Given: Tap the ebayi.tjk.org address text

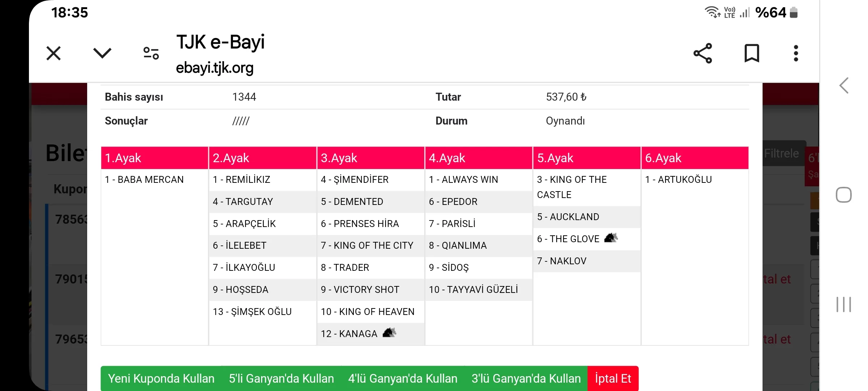Looking at the screenshot, I should (x=215, y=68).
